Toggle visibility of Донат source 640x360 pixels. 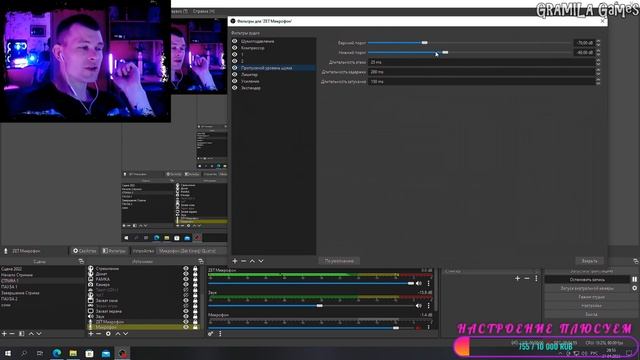coord(186,274)
